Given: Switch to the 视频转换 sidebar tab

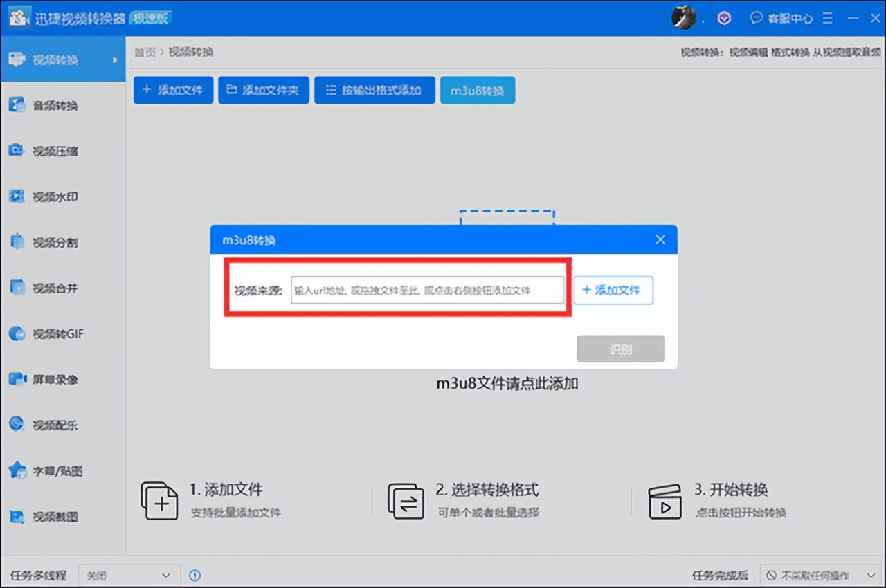Looking at the screenshot, I should point(55,59).
